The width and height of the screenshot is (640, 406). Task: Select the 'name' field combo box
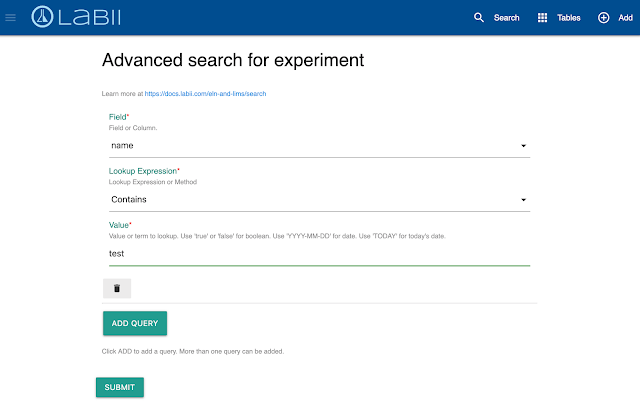(x=310, y=146)
